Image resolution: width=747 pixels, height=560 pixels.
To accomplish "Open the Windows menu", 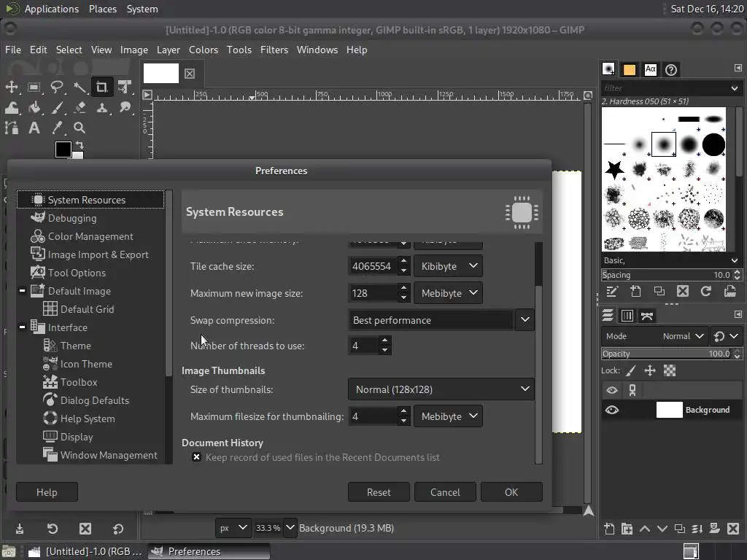I will coord(317,50).
